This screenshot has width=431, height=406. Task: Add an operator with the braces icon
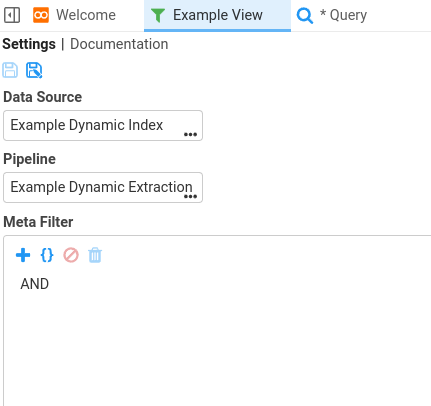pos(47,255)
